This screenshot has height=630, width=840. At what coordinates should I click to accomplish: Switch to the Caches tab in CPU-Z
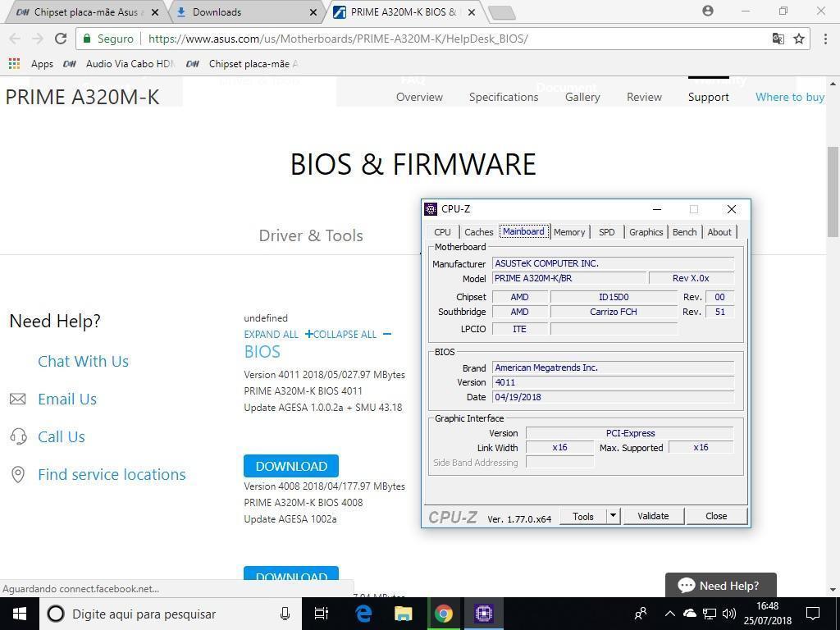pyautogui.click(x=478, y=232)
